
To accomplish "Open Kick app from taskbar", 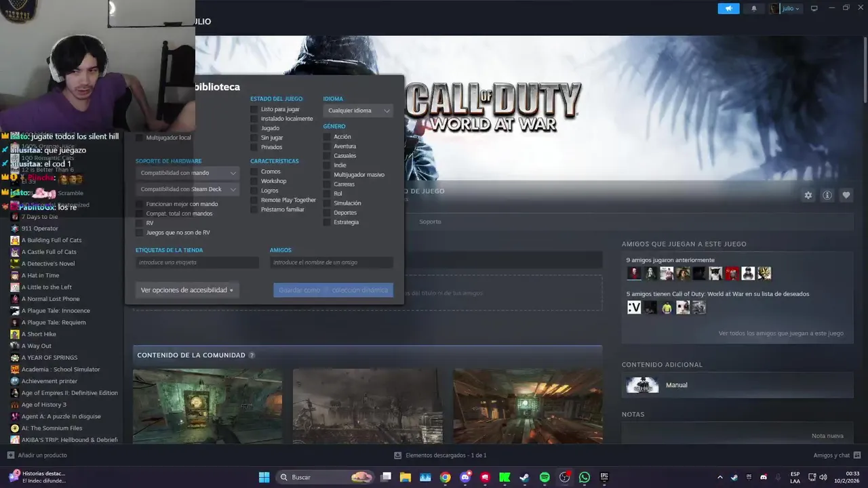I will point(505,477).
